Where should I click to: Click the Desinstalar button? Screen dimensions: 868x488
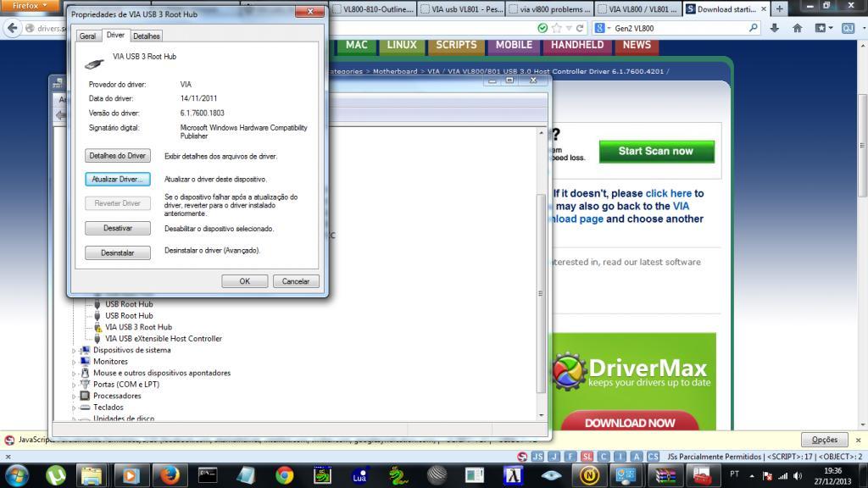click(x=117, y=252)
